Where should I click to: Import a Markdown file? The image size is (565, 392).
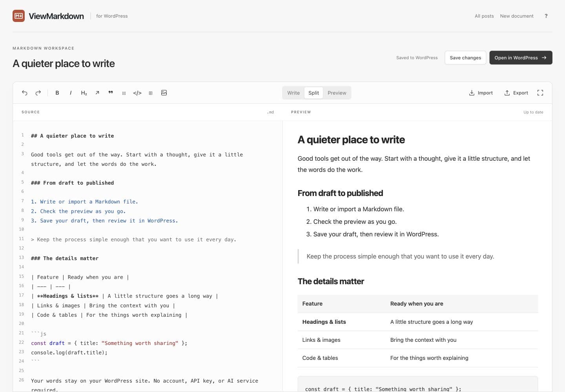(x=481, y=93)
